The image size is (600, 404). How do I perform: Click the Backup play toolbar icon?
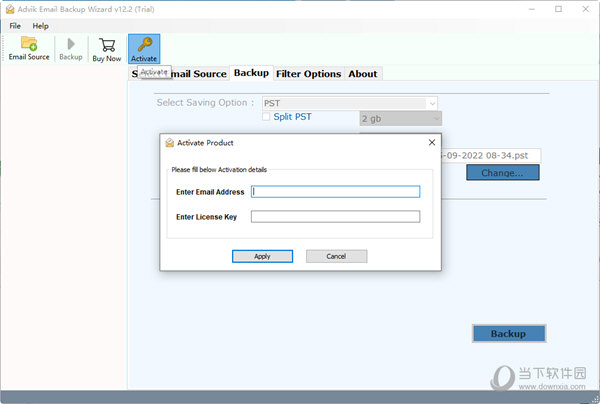[x=71, y=48]
